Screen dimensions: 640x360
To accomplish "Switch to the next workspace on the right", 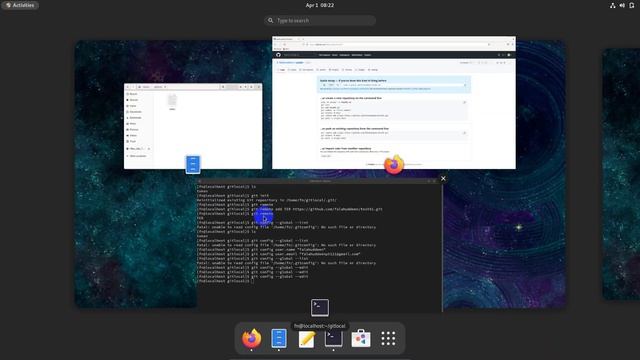I will 621,174.
